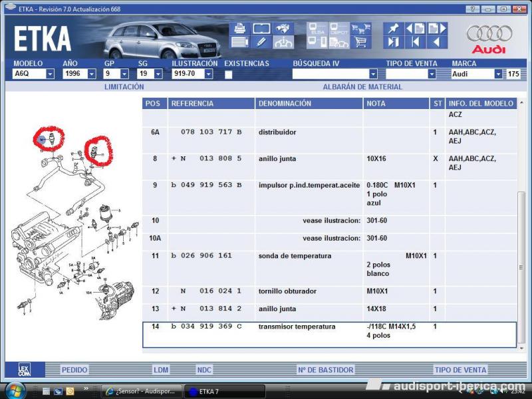Select row 10 vease ilustracion

click(x=329, y=224)
